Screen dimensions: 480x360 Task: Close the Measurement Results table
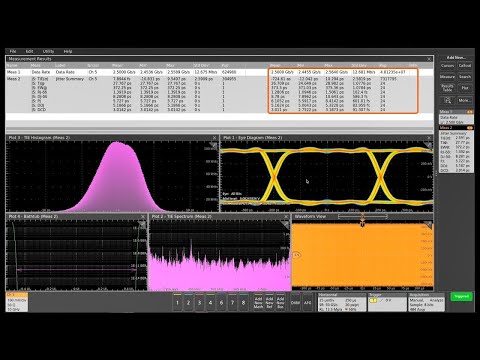click(429, 59)
